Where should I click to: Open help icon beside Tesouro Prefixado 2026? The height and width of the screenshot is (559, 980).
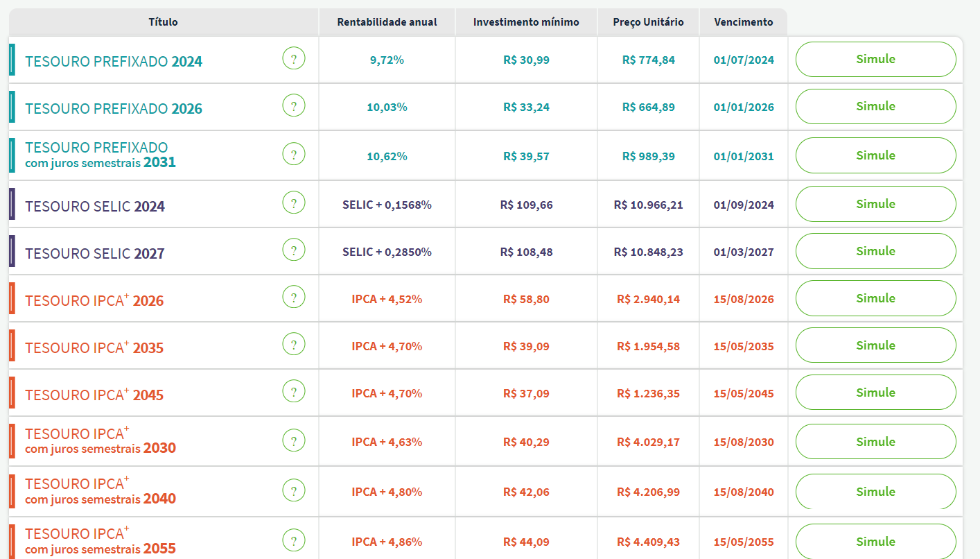point(294,107)
